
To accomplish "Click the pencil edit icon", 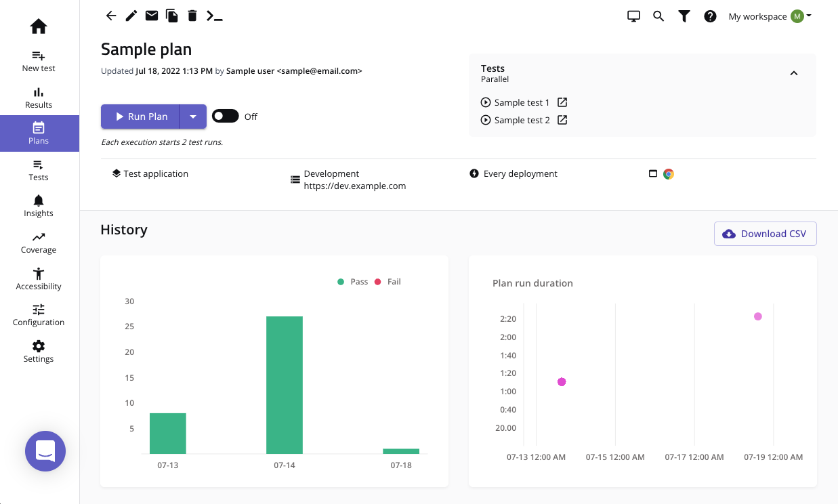I will [x=131, y=16].
